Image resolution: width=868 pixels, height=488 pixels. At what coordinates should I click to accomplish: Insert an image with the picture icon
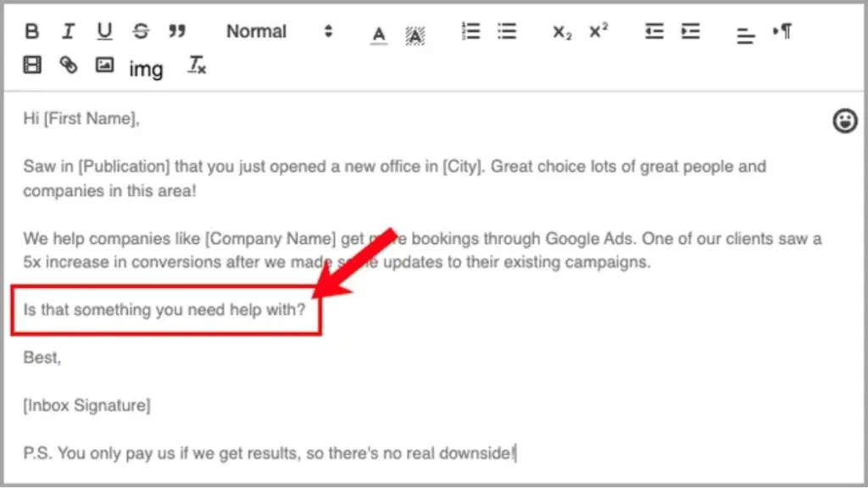104,64
